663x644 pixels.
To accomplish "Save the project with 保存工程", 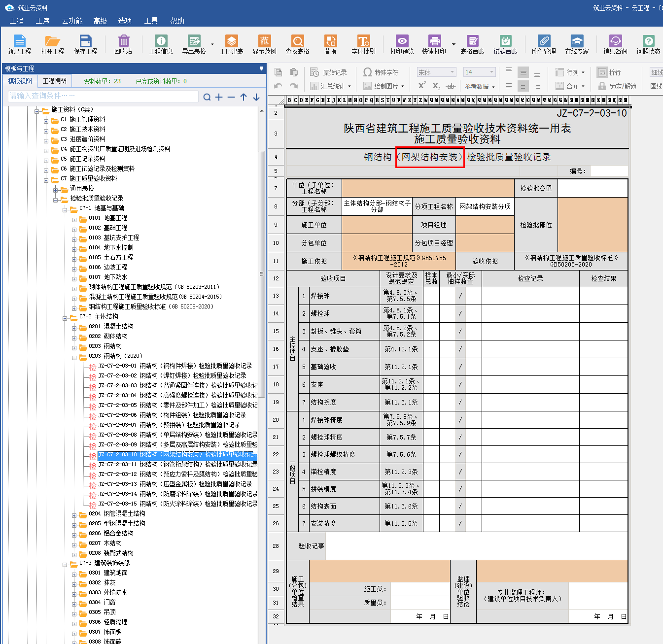I will pyautogui.click(x=85, y=44).
